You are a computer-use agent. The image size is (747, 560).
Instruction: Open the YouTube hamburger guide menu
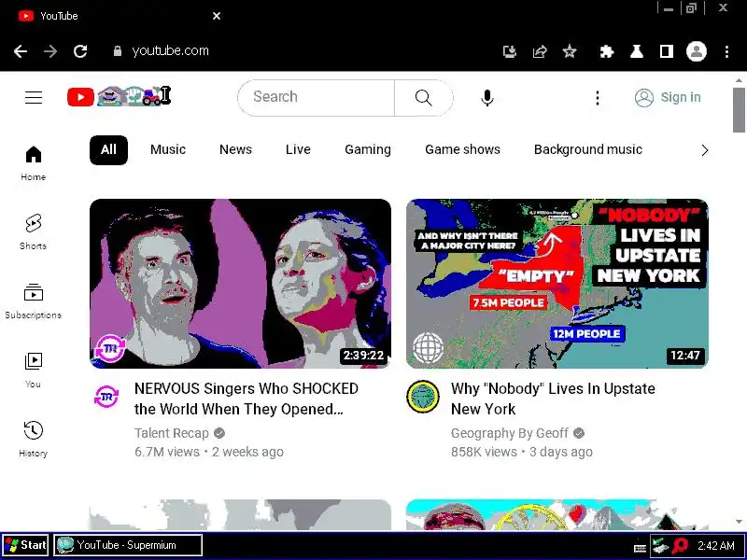34,98
